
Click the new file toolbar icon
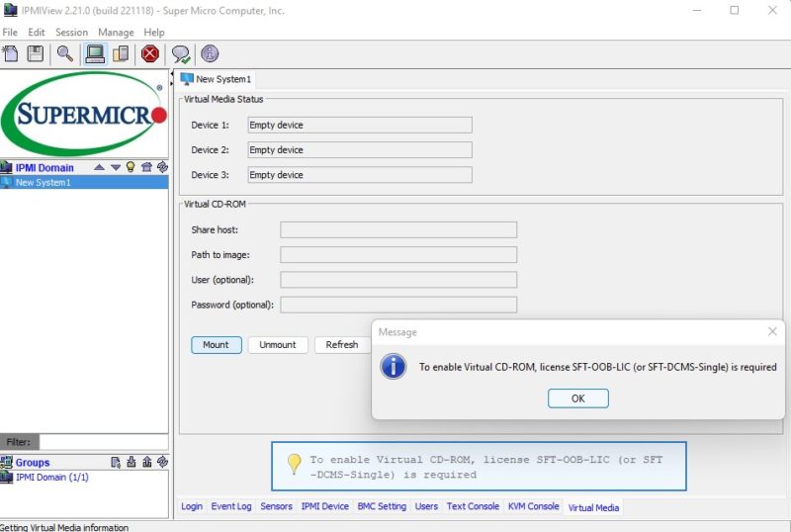coord(11,54)
